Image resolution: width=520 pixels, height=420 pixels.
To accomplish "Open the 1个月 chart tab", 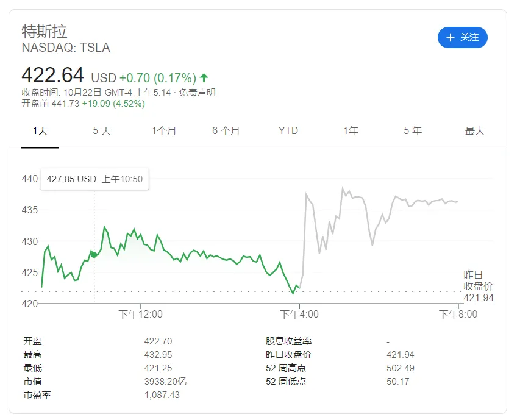I will (x=164, y=131).
